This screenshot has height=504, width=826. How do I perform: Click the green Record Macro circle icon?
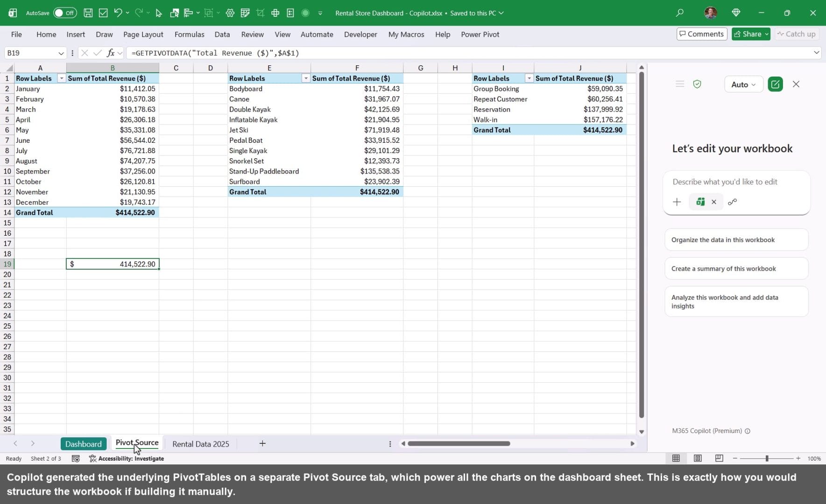coord(305,13)
